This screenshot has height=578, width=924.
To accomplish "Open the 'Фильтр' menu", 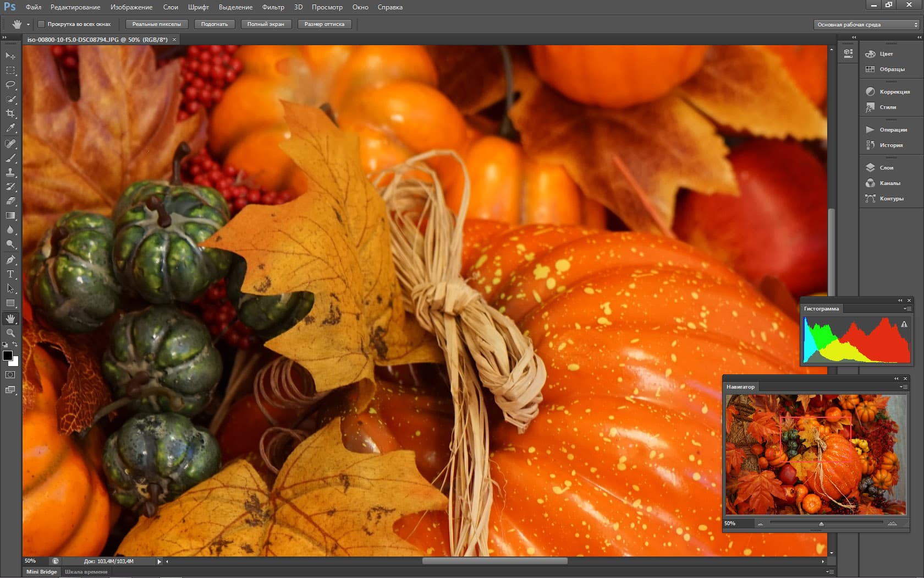I will [273, 7].
